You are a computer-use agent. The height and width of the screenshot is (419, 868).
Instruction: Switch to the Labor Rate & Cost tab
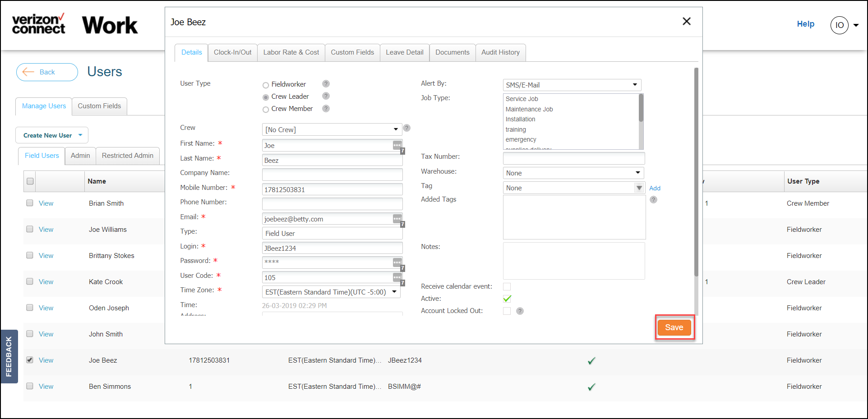tap(291, 52)
